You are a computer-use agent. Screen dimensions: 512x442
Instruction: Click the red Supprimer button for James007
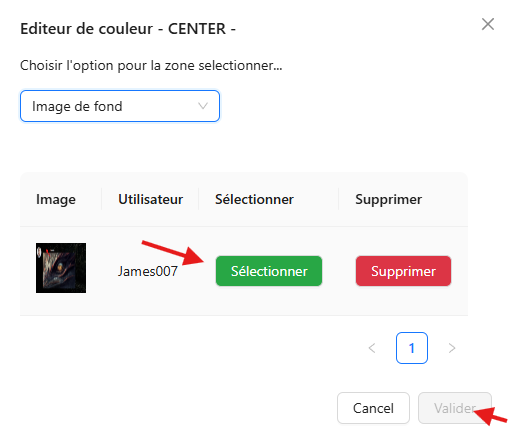[403, 271]
